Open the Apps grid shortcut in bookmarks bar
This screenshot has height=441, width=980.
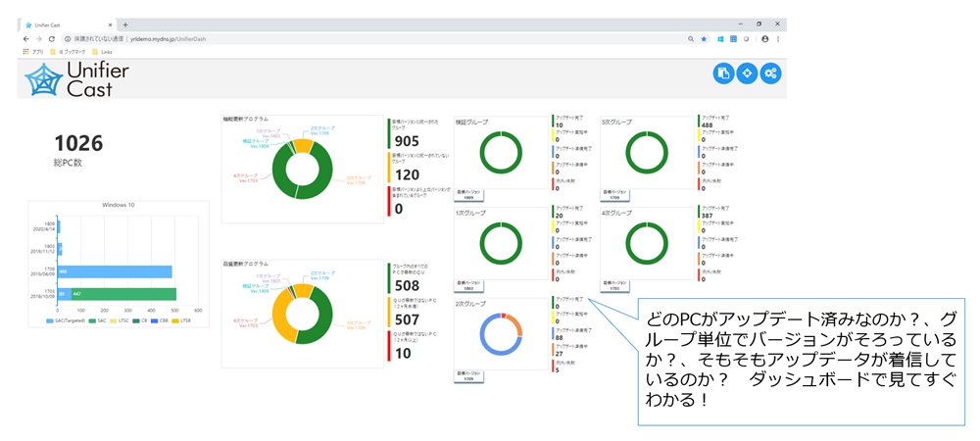pos(33,52)
